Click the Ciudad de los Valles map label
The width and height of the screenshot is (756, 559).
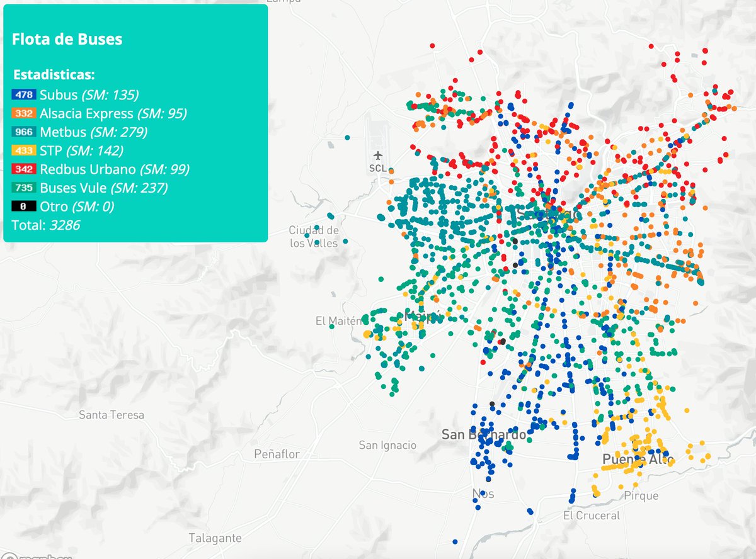pos(314,236)
